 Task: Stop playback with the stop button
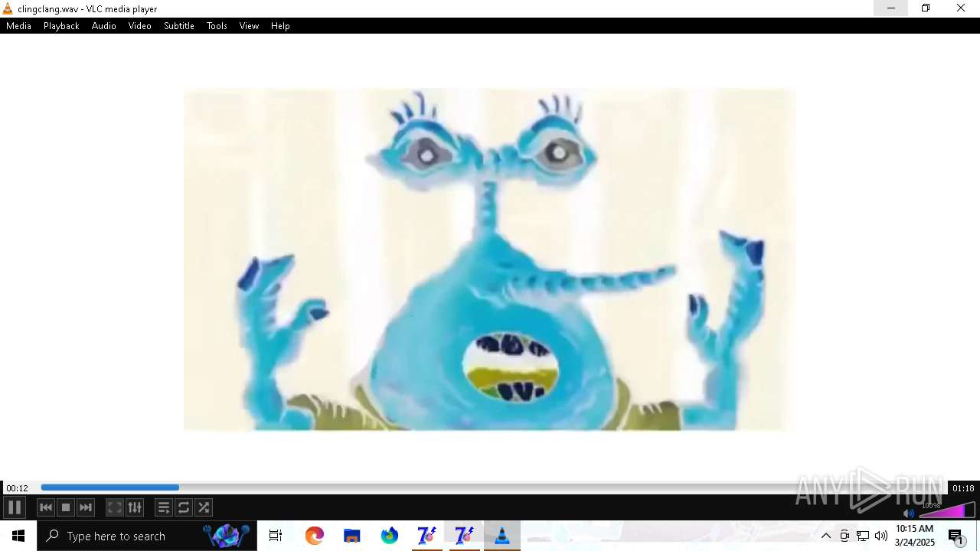point(66,507)
